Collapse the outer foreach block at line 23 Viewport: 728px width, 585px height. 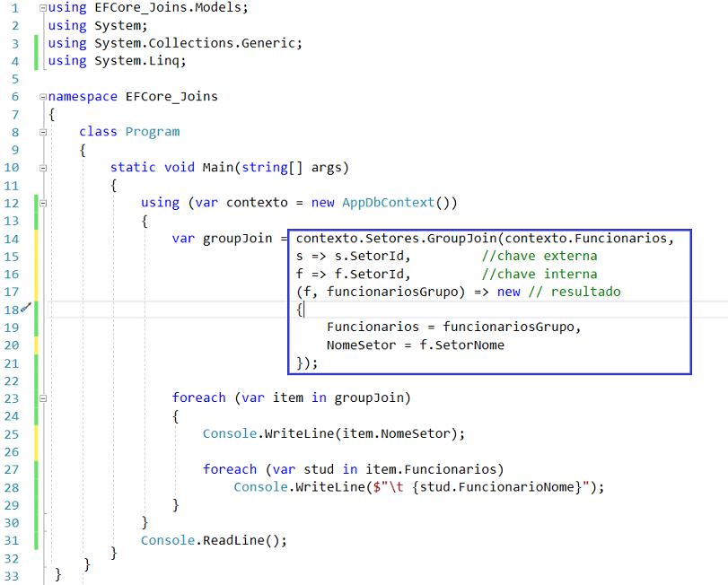click(43, 397)
